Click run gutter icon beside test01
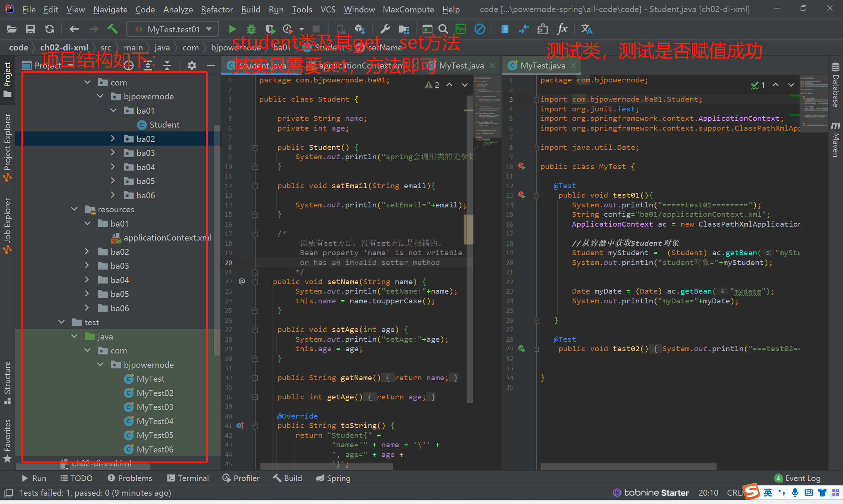 click(x=522, y=195)
